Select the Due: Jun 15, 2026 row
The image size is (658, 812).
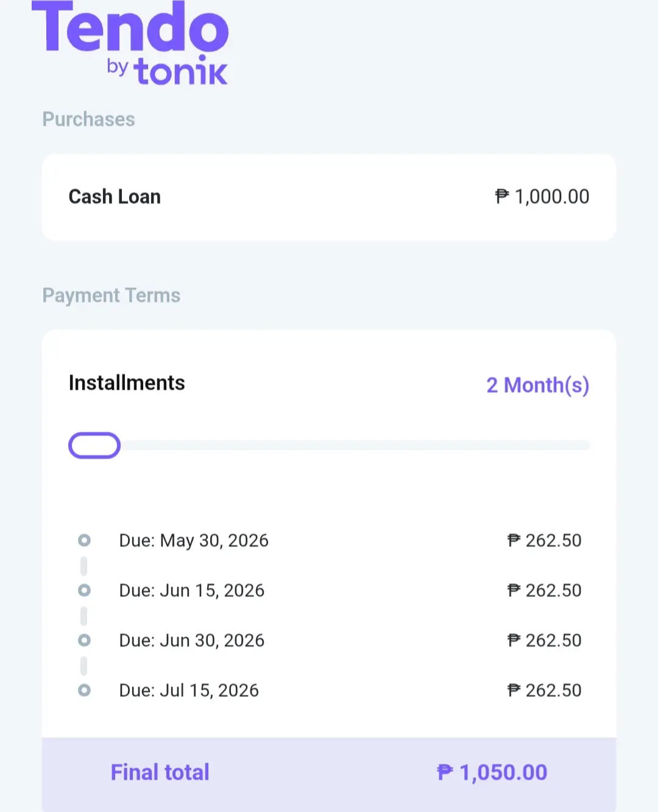click(329, 590)
